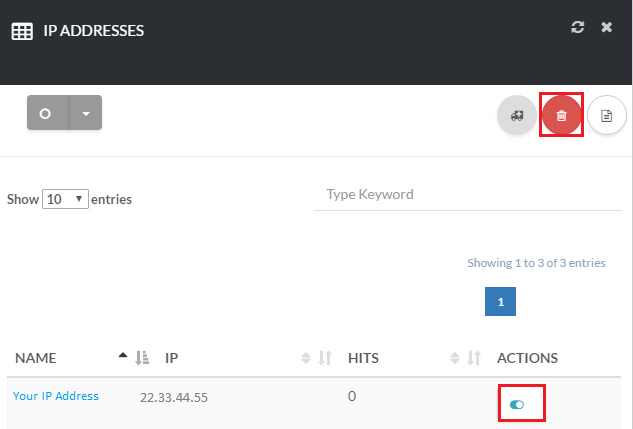Click the Type Keyword search field

click(465, 194)
